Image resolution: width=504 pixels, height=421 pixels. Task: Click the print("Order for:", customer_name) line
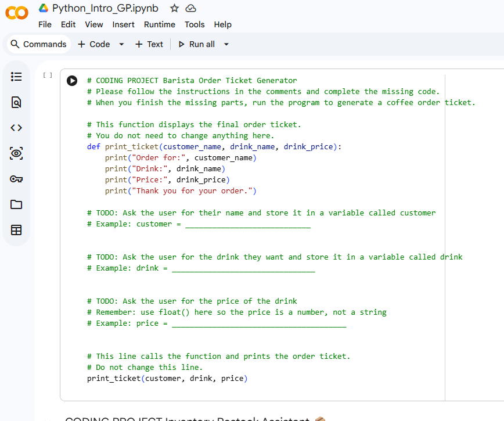[x=181, y=158]
